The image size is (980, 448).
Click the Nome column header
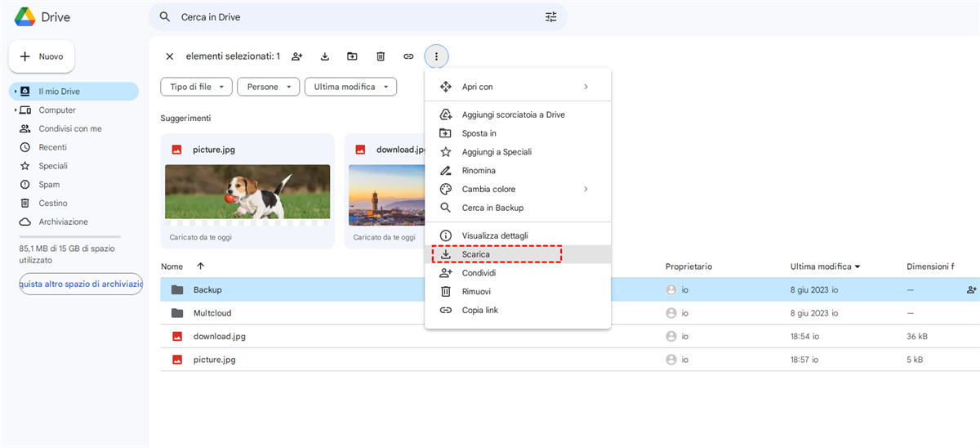171,267
